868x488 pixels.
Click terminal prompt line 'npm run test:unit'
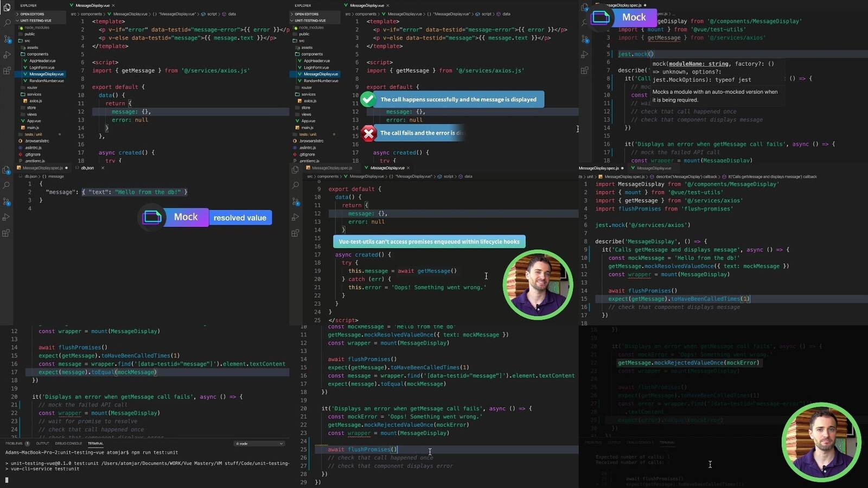[92, 452]
